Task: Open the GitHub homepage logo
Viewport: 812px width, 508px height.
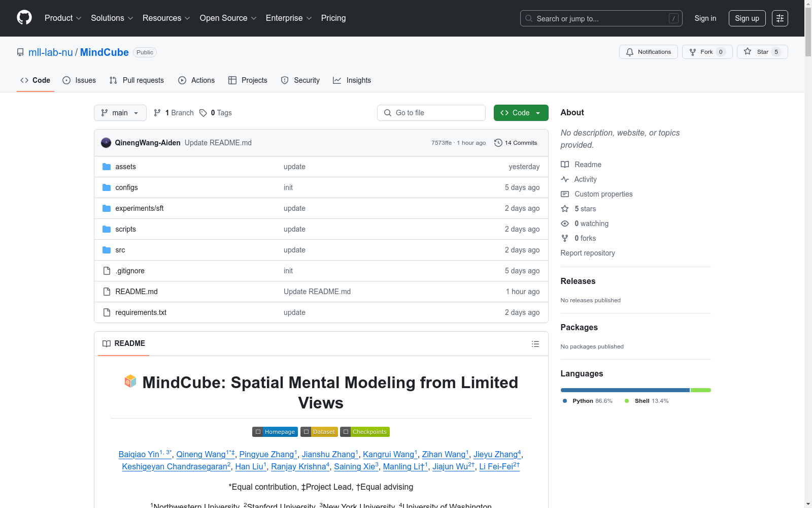Action: point(24,18)
